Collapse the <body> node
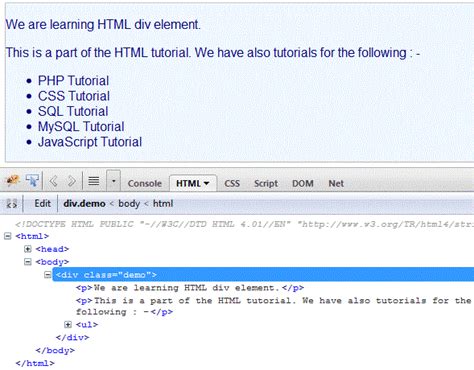474x370 pixels. (28, 262)
